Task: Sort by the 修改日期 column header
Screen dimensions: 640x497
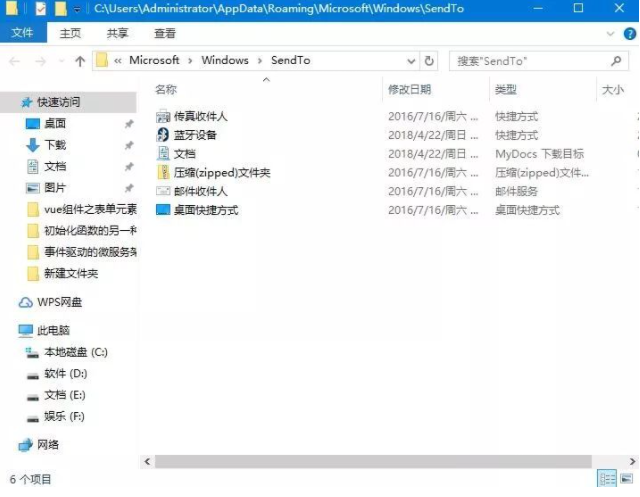Action: [x=409, y=90]
